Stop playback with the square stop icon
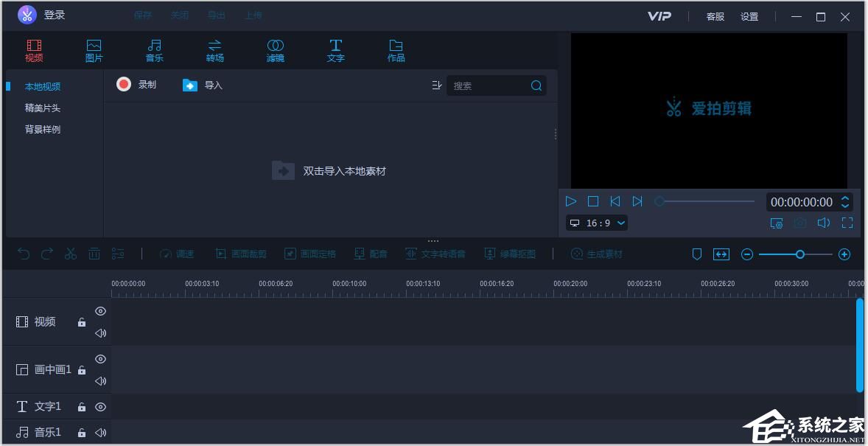The width and height of the screenshot is (868, 446). pyautogui.click(x=593, y=201)
